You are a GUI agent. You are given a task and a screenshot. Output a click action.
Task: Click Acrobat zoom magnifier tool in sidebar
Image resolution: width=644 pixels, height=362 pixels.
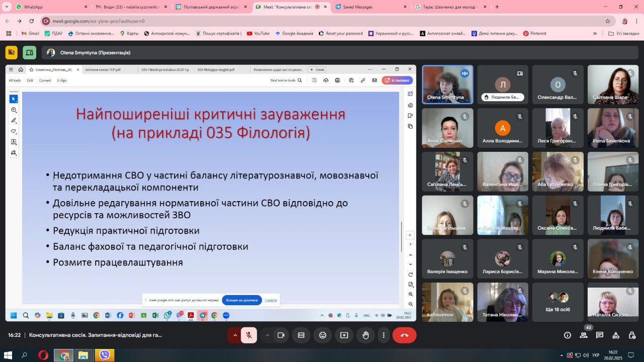point(14,110)
